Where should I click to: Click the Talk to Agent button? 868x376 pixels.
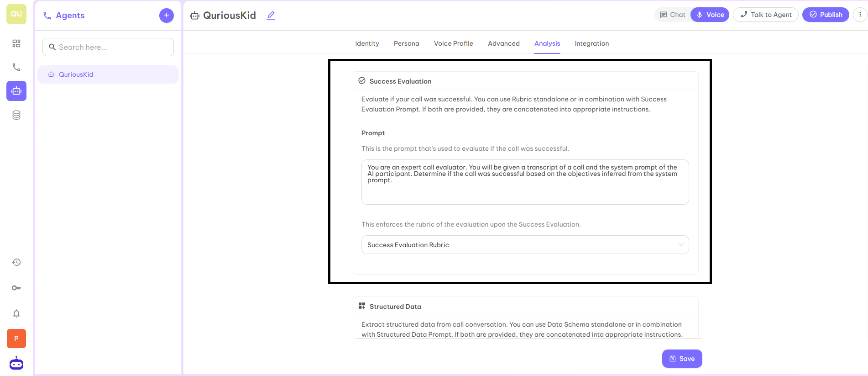pos(766,15)
